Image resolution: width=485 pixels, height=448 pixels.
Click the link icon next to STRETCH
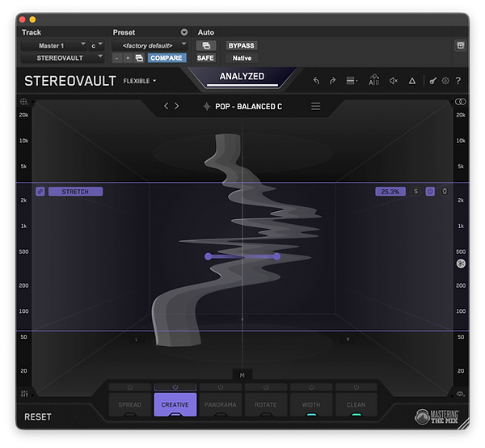click(x=40, y=192)
